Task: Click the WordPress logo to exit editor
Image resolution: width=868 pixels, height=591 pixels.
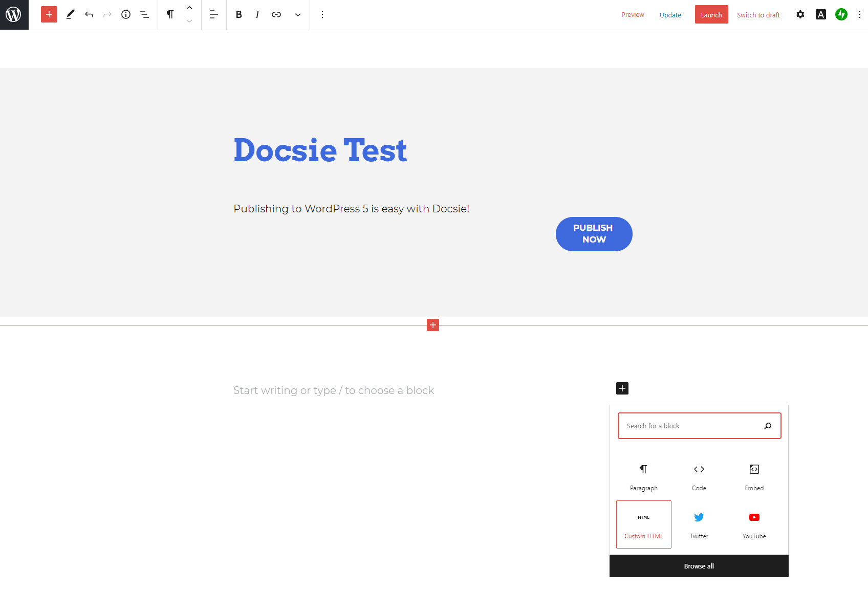Action: 14,14
